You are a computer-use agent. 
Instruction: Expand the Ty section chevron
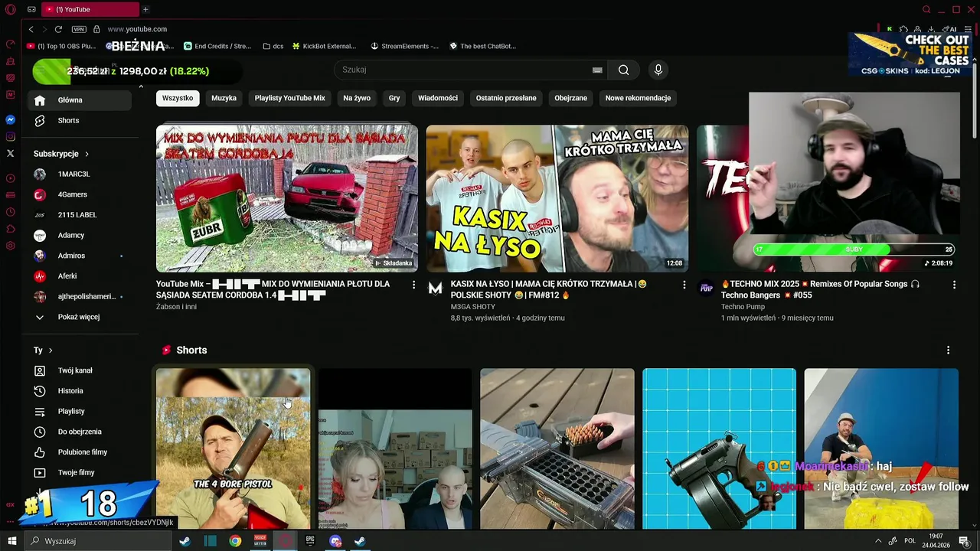(x=51, y=350)
